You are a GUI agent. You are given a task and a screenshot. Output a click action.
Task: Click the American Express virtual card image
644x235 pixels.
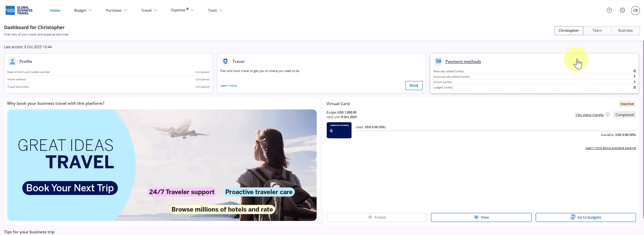[339, 130]
